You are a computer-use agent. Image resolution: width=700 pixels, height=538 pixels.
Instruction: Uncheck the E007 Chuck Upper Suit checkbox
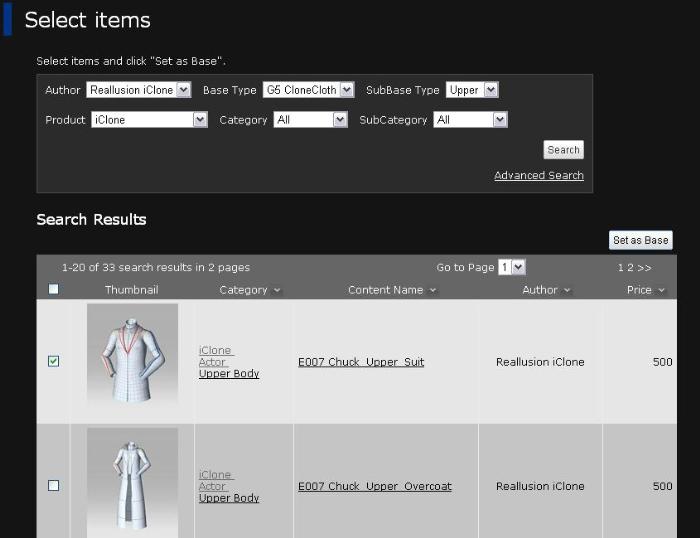(53, 361)
